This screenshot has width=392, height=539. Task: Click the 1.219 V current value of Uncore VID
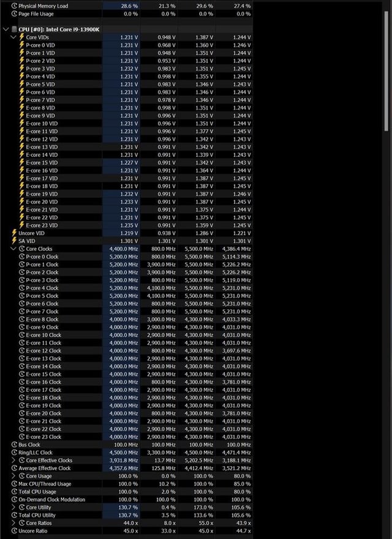pos(129,233)
